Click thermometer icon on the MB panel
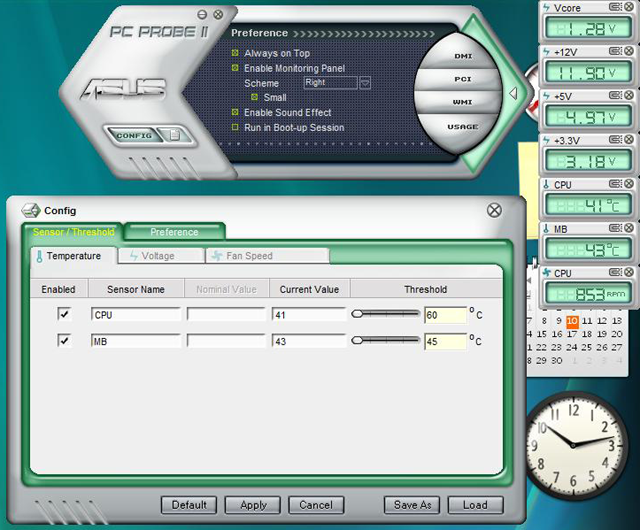 click(x=547, y=229)
